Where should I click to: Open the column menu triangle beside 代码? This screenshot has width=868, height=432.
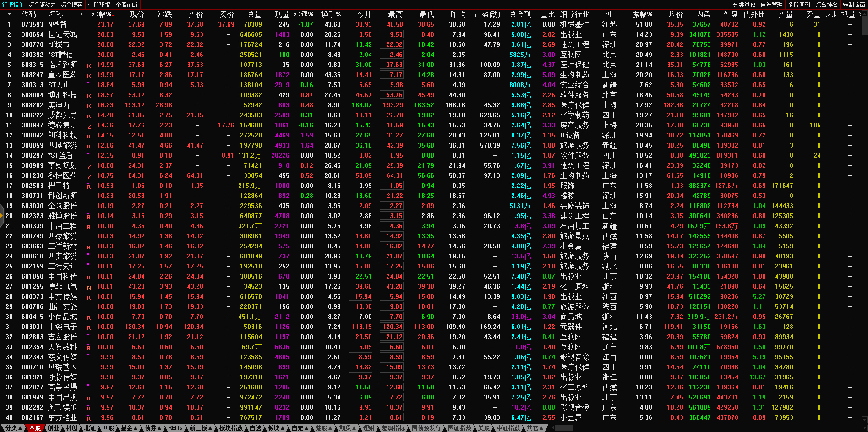coord(9,14)
